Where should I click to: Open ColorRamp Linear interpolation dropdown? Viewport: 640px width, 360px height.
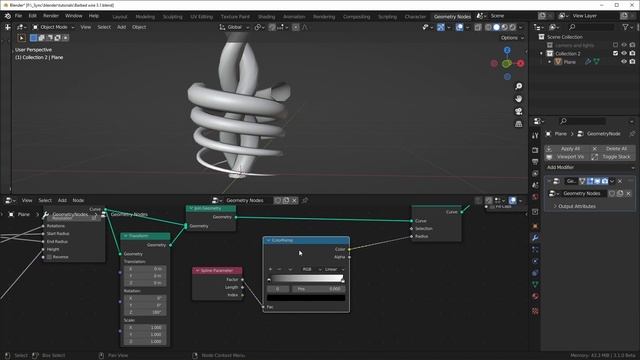(x=334, y=269)
